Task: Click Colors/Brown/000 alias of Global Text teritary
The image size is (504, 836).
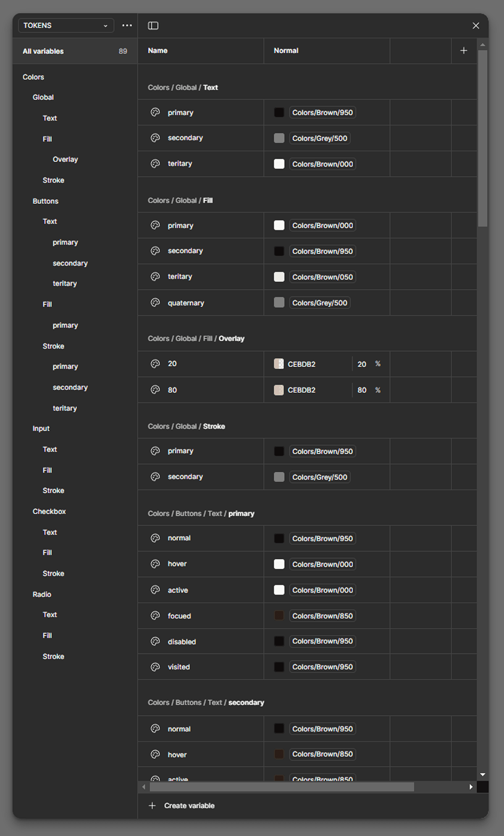Action: [x=323, y=164]
